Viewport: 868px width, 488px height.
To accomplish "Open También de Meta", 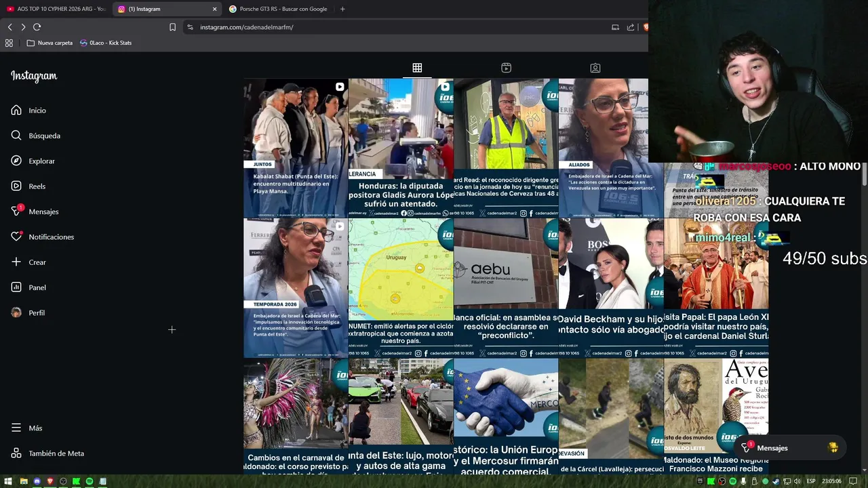I will point(47,453).
